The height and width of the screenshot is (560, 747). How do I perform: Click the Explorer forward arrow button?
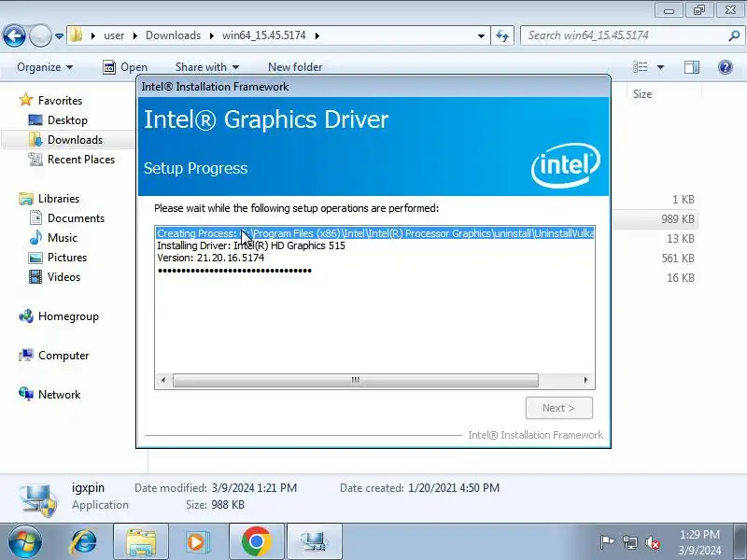click(x=40, y=35)
